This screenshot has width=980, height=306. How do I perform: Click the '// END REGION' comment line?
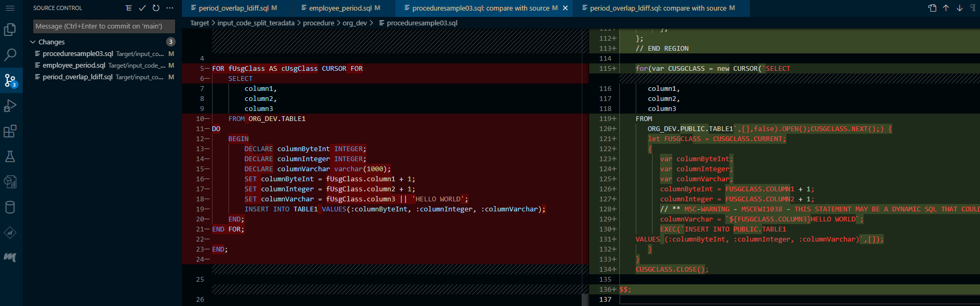(662, 49)
